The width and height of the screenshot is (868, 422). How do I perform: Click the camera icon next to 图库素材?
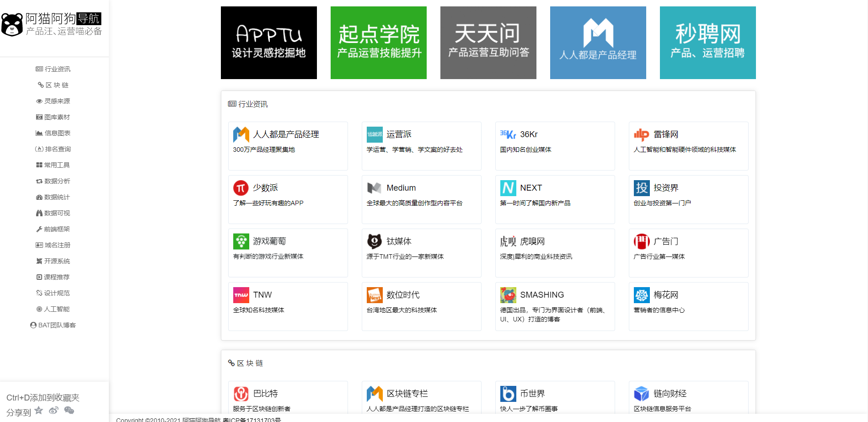pyautogui.click(x=39, y=117)
